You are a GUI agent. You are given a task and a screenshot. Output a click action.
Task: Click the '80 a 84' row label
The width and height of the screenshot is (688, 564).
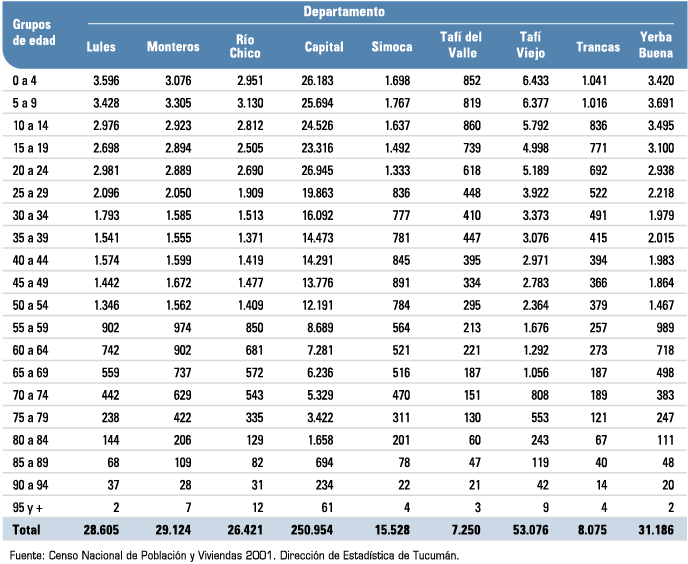[x=30, y=440]
